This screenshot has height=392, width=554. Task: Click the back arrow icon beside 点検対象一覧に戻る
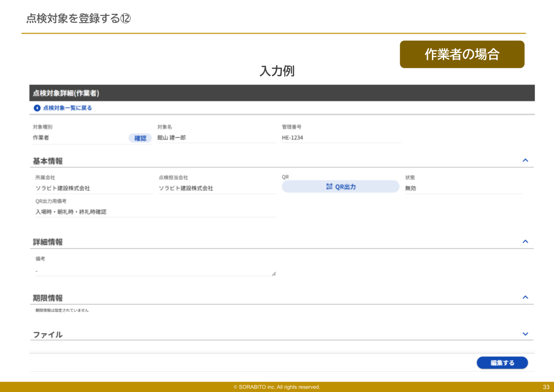pos(37,108)
